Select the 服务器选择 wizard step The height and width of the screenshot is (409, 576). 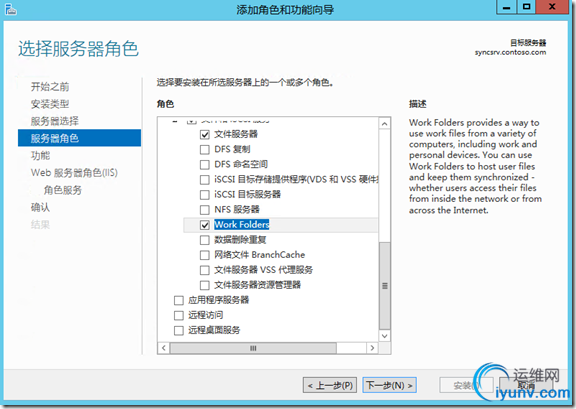55,121
